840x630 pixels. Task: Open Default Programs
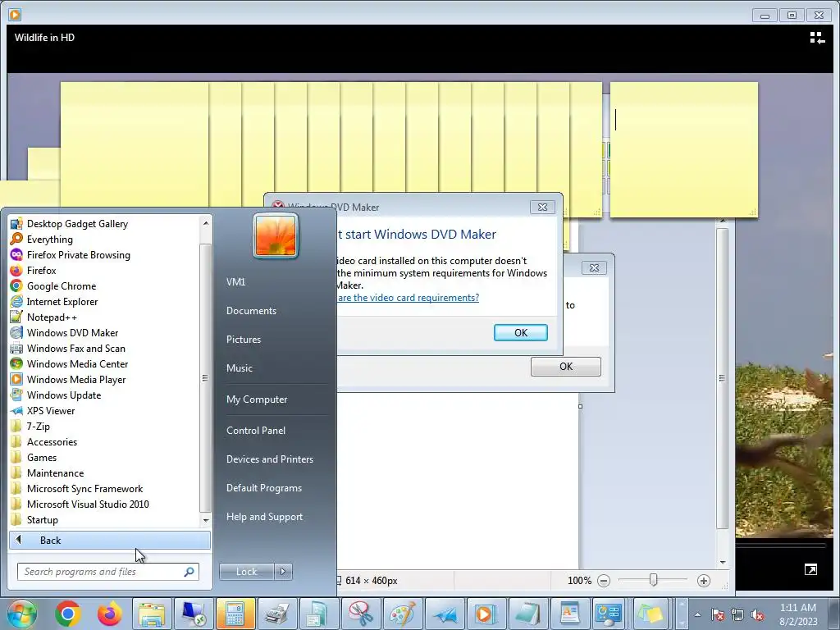pos(264,488)
